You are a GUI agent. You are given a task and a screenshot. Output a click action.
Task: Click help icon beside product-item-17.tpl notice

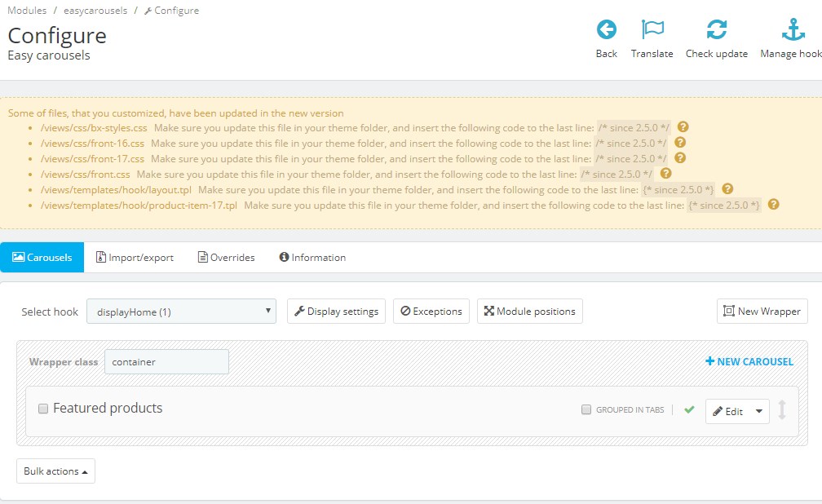tap(773, 205)
